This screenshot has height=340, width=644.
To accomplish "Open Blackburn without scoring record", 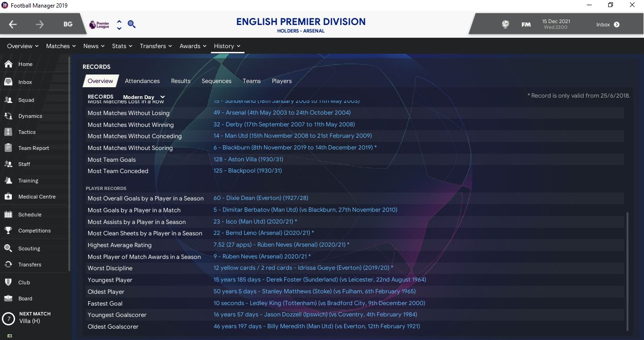I will click(295, 148).
